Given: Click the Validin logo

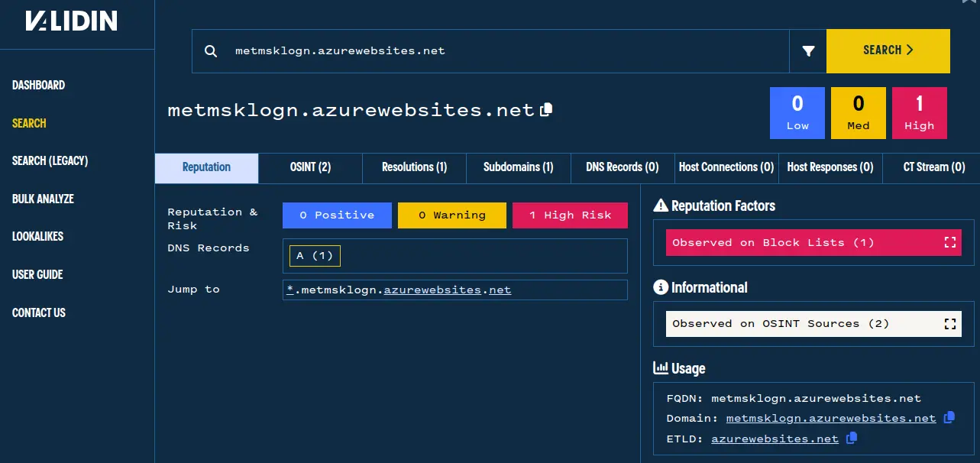Looking at the screenshot, I should [x=71, y=21].
